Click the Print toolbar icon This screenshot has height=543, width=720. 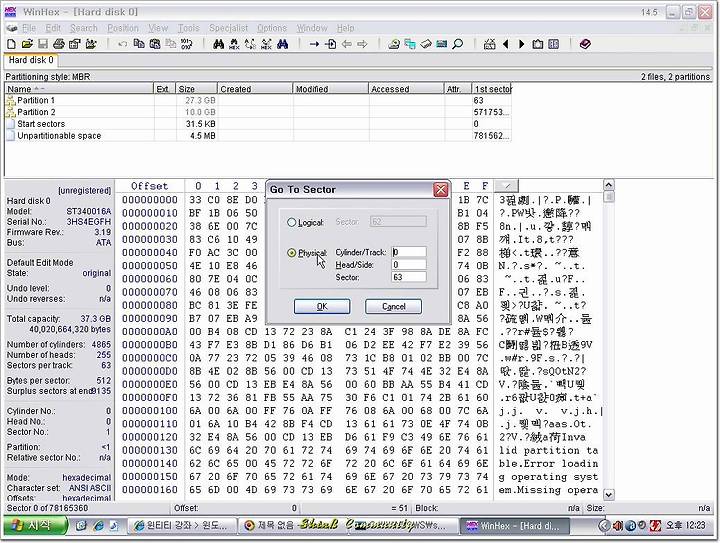[x=58, y=44]
